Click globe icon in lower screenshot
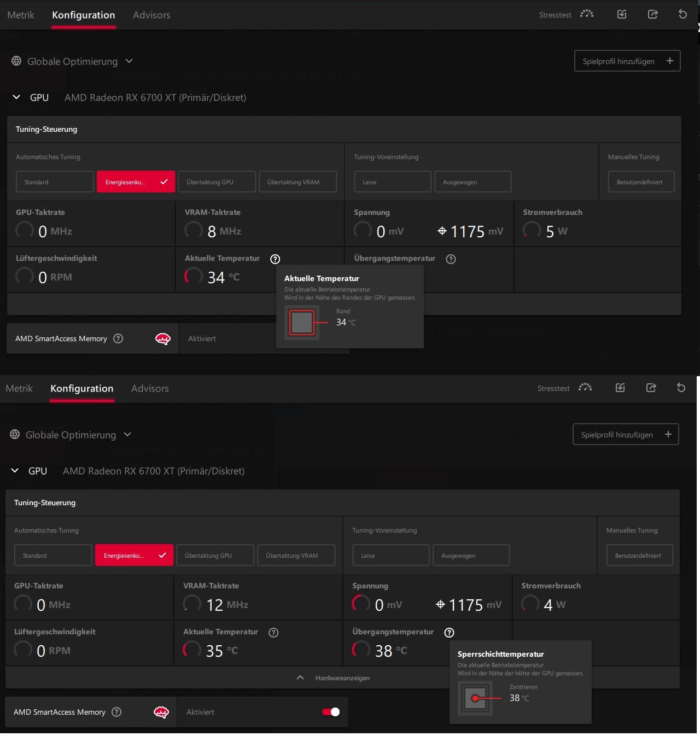 [15, 434]
